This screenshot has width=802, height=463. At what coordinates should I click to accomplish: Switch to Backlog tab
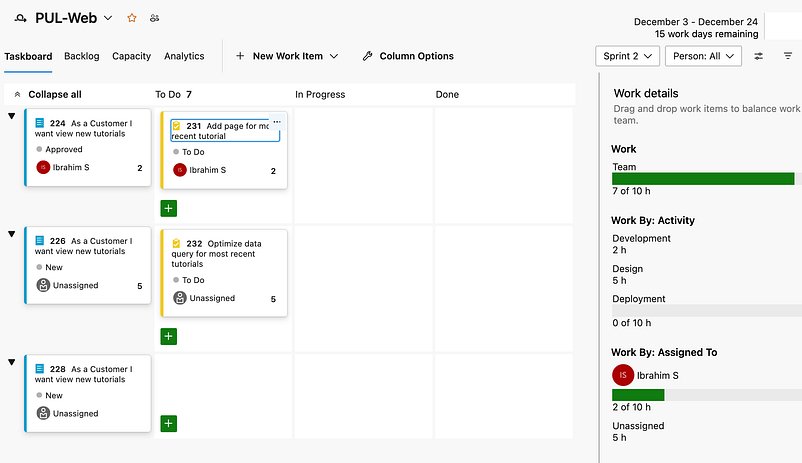[82, 56]
